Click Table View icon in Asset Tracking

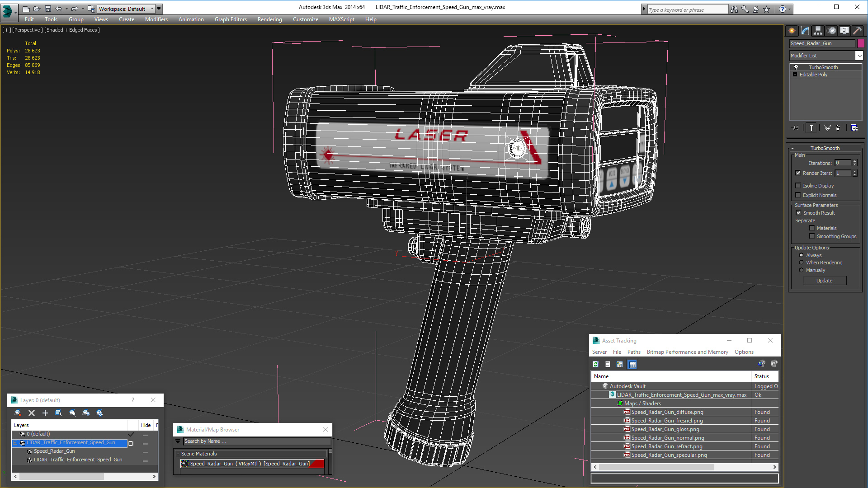632,364
